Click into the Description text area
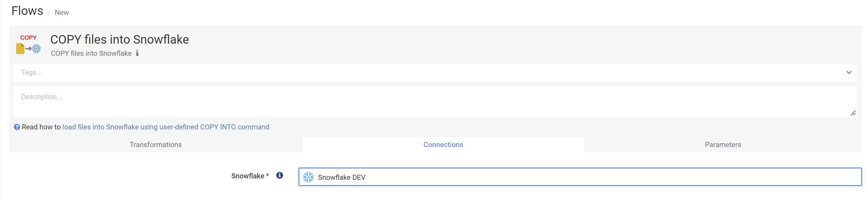This screenshot has width=868, height=200. [x=435, y=102]
